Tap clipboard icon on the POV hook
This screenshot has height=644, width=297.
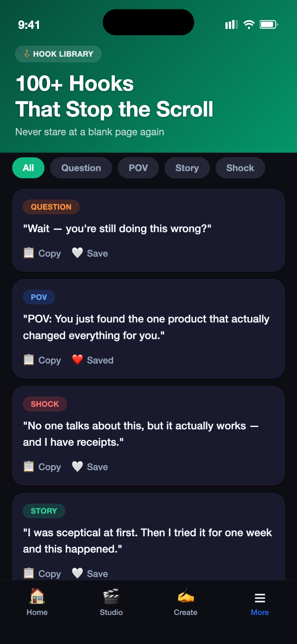[x=29, y=360]
